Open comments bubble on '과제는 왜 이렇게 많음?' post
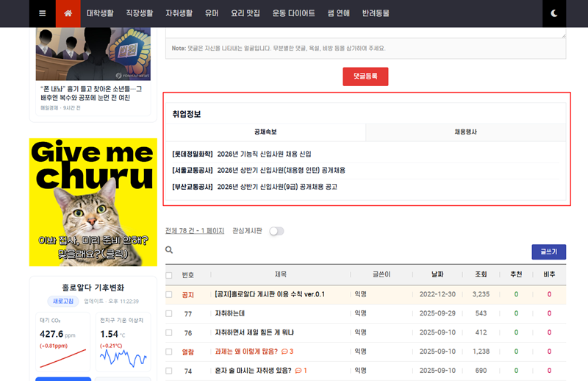Viewport: 588px width, 381px height. [286, 352]
